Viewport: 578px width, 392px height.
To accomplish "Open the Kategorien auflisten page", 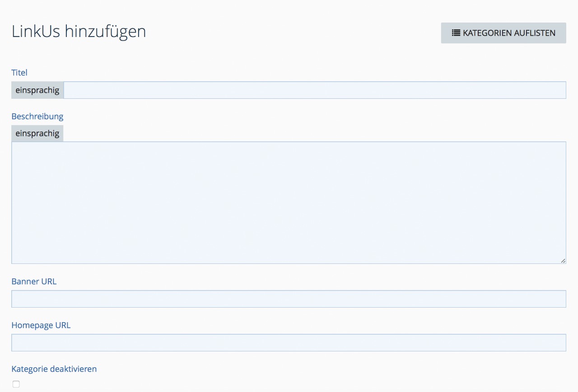I will [x=503, y=33].
